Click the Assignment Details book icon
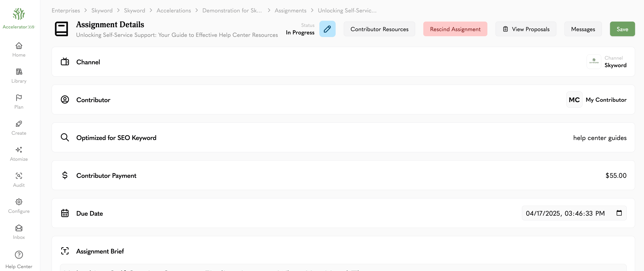Screen dimensions: 644x271 61,29
